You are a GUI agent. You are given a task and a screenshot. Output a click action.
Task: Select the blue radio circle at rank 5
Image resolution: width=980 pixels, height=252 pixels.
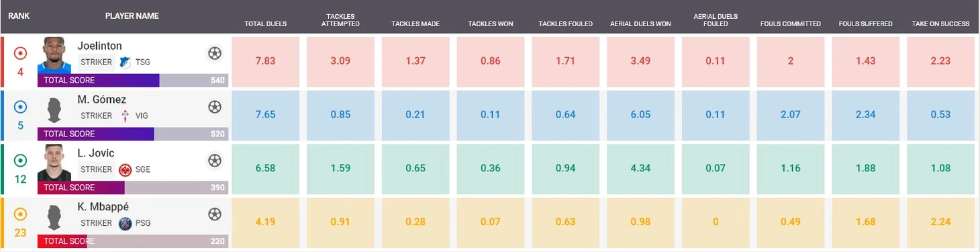pyautogui.click(x=20, y=106)
